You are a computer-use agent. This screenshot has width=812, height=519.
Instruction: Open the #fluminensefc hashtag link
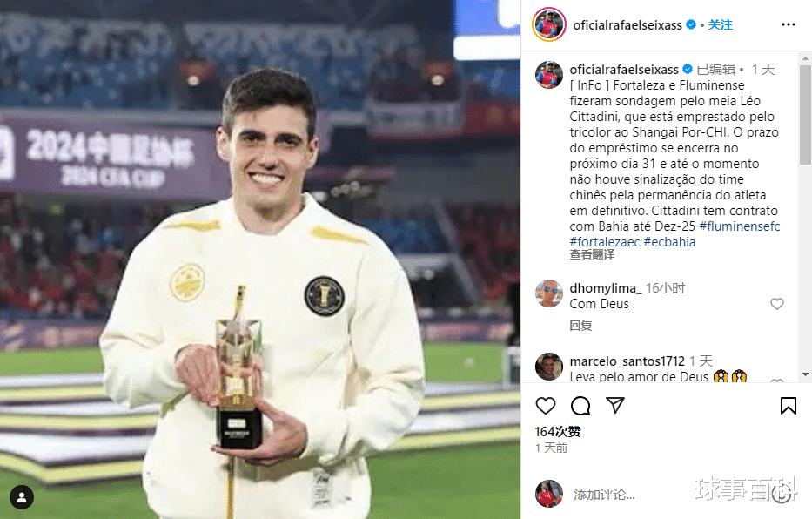pyautogui.click(x=740, y=226)
